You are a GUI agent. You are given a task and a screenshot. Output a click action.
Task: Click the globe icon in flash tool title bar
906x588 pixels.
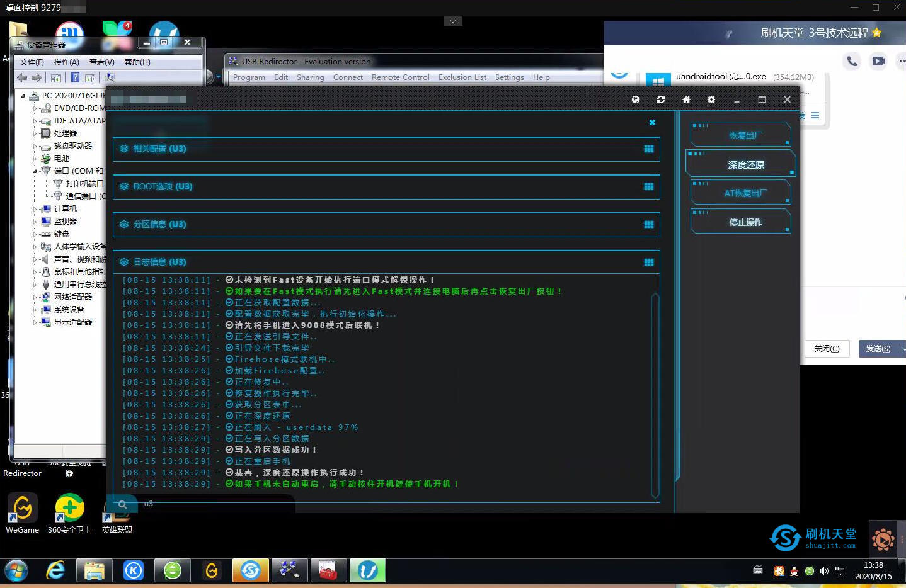[636, 99]
